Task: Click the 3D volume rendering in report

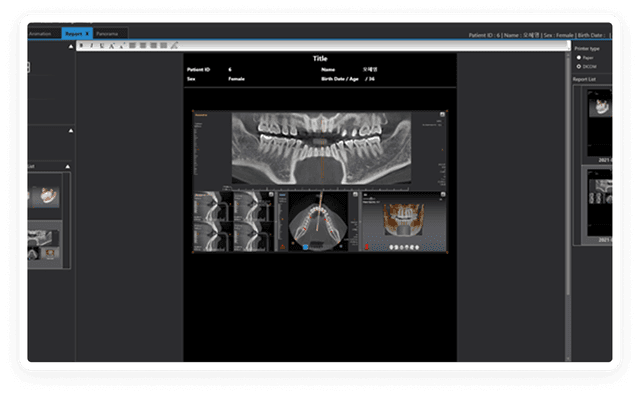Action: 404,222
